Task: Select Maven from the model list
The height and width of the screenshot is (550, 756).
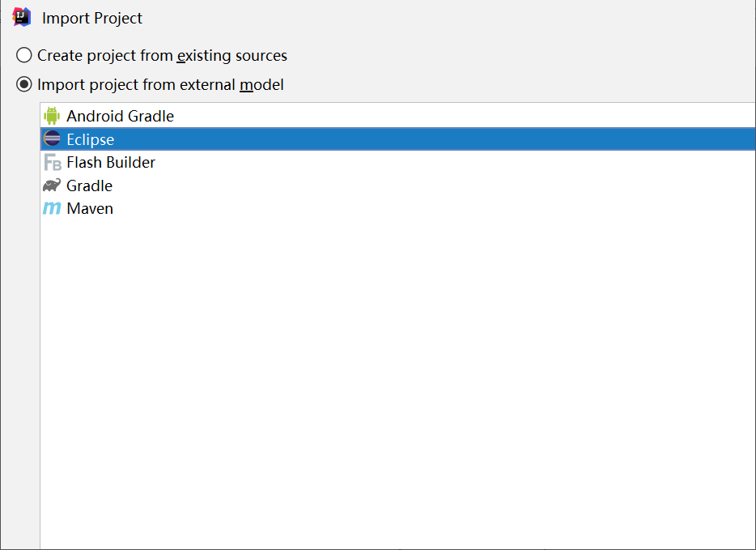Action: point(90,208)
